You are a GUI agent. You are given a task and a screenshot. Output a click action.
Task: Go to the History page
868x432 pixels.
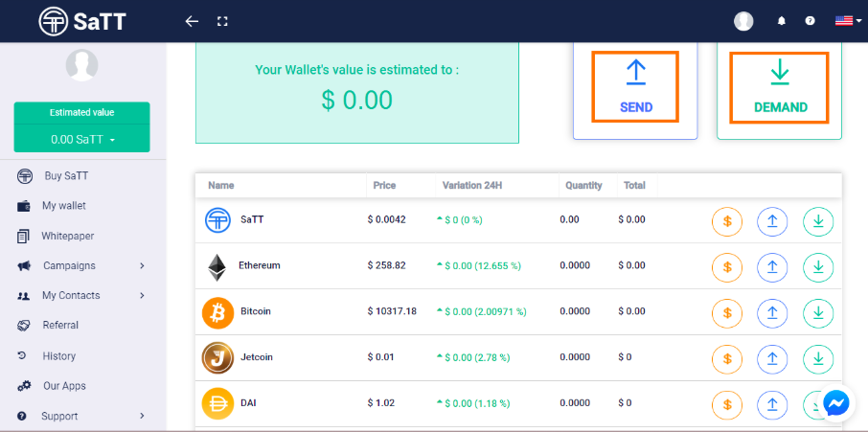(x=58, y=356)
